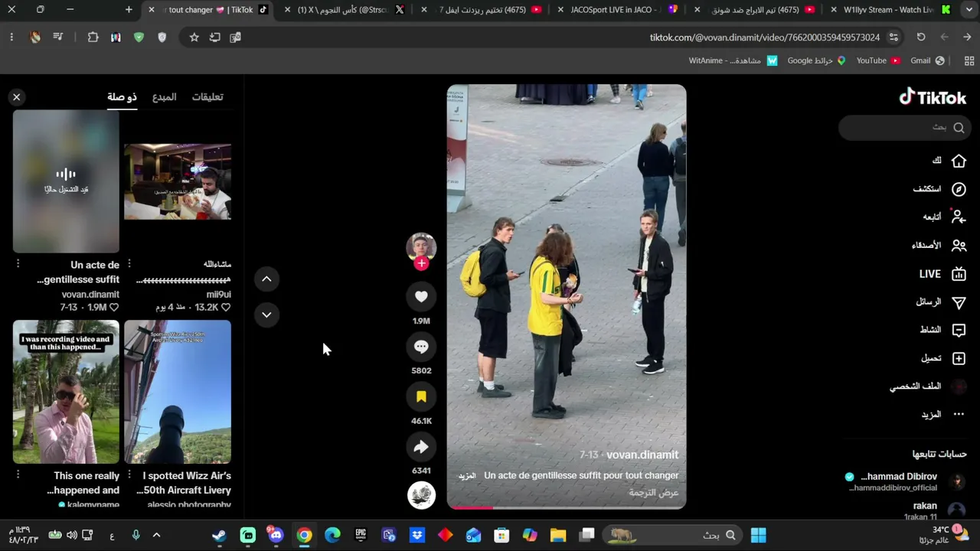Image resolution: width=980 pixels, height=551 pixels.
Task: Open the mii9ui username link
Action: 218,294
